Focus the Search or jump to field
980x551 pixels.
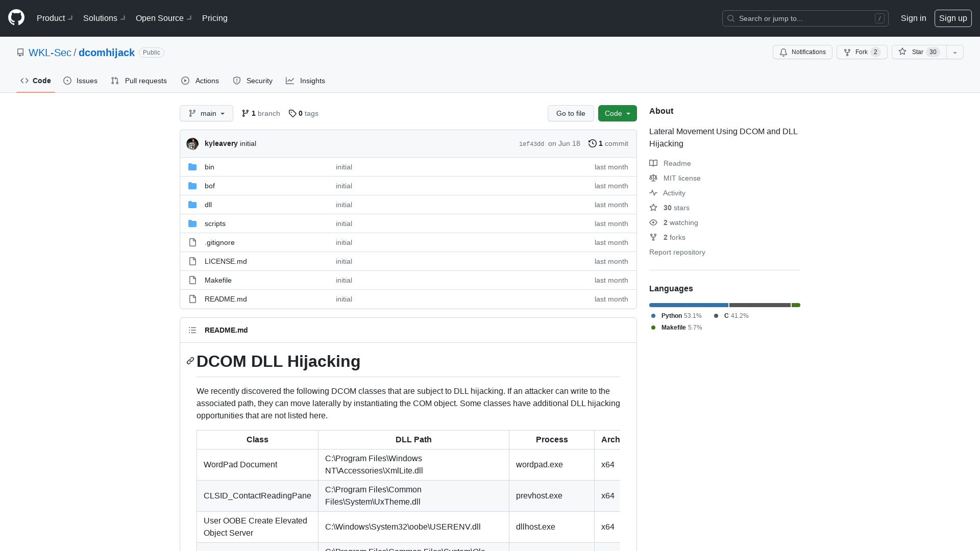(805, 18)
